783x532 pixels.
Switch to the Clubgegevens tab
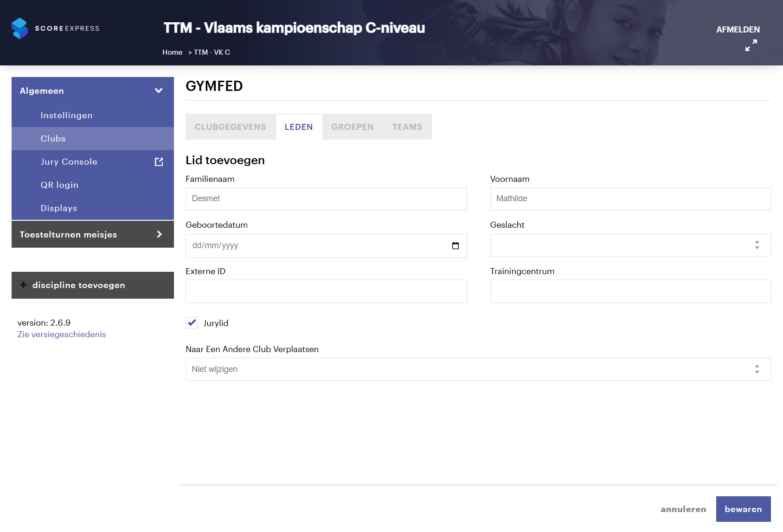point(230,127)
